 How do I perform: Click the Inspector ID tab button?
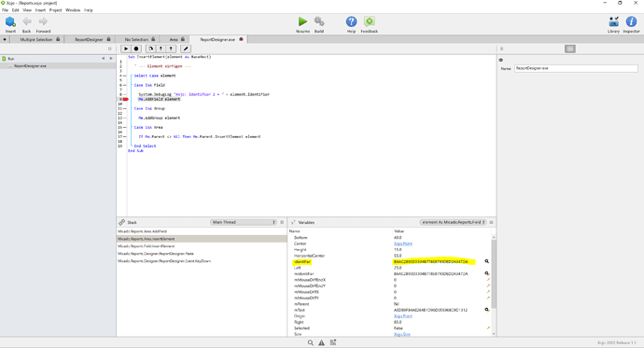point(569,49)
